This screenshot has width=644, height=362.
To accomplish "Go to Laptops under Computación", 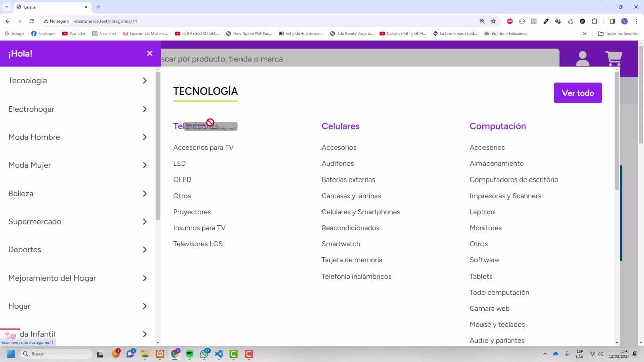I will (482, 212).
